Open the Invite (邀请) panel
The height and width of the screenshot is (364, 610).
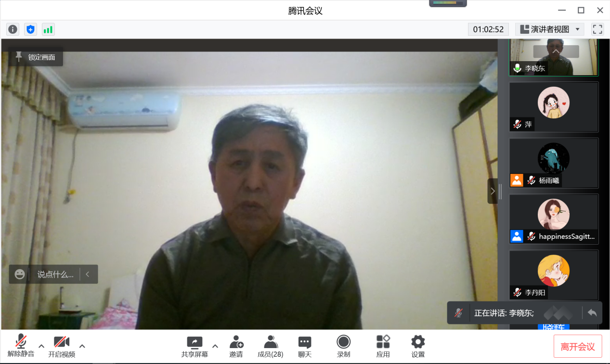(x=236, y=346)
